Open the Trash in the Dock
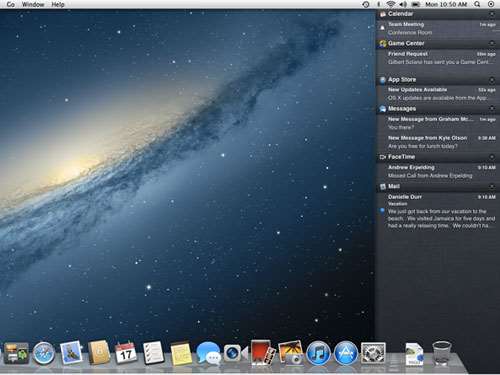The image size is (500, 375). [442, 353]
